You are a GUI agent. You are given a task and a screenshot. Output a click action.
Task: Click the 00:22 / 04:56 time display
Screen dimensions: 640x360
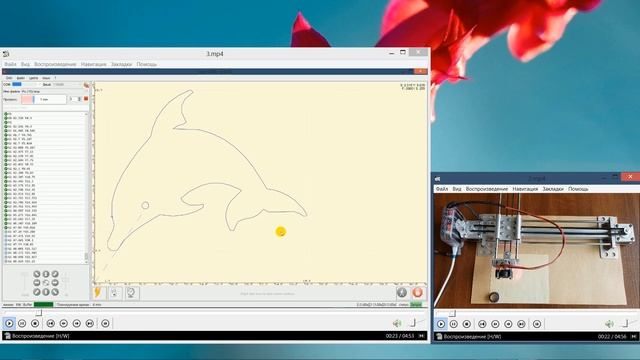pos(612,337)
